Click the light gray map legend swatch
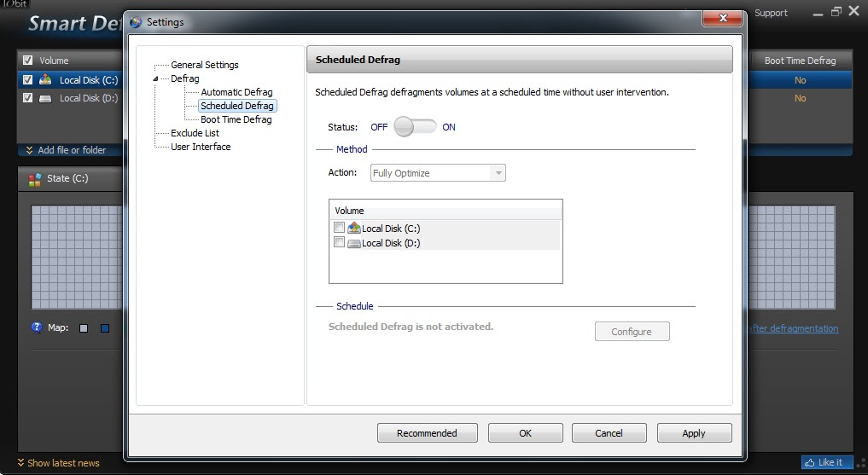This screenshot has width=868, height=475. [x=84, y=328]
